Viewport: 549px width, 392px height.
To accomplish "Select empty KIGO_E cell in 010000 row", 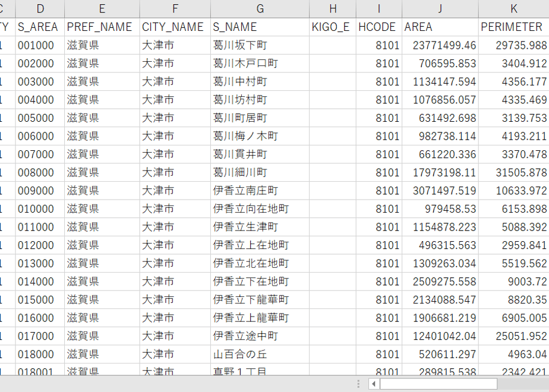I will pyautogui.click(x=333, y=209).
